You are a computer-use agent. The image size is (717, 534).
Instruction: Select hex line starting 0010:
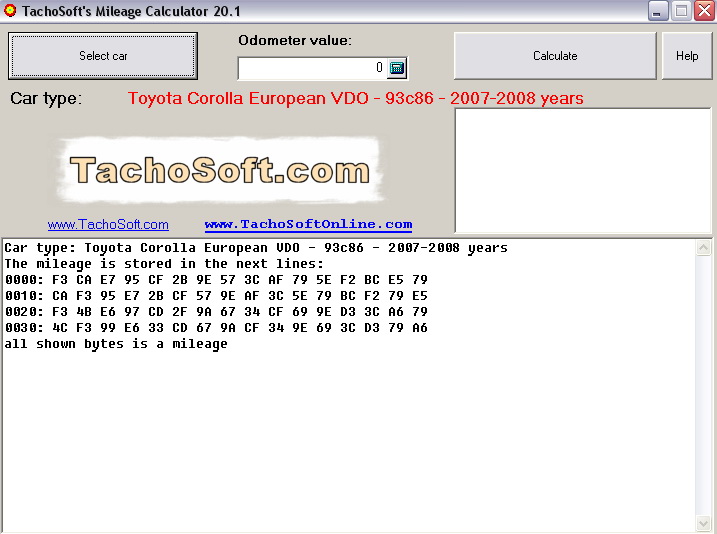(216, 295)
